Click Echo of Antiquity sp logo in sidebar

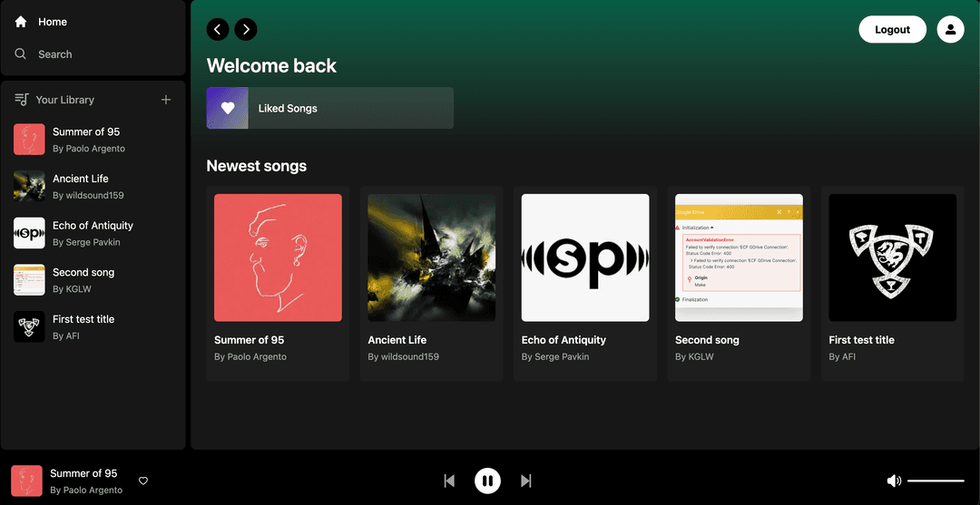click(x=29, y=233)
